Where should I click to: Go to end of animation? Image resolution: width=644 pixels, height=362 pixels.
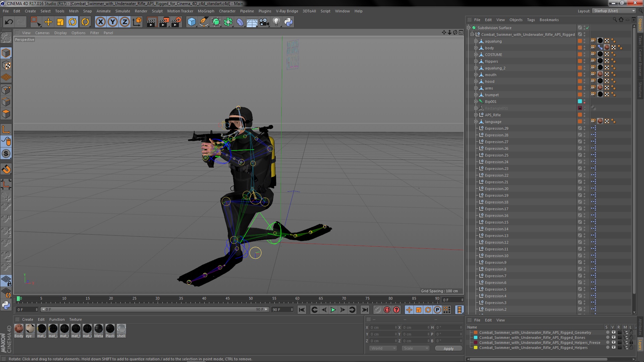tap(365, 310)
